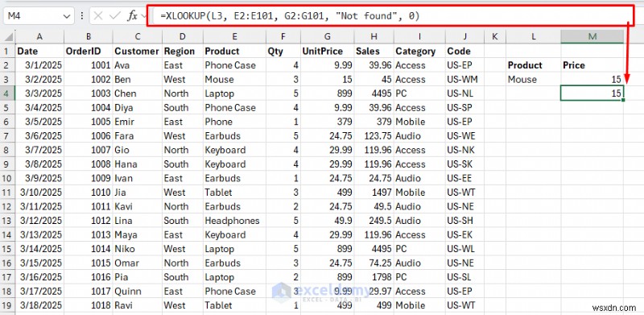This screenshot has height=315, width=644.
Task: Click the Tablet cell in row 11
Action: (x=234, y=193)
